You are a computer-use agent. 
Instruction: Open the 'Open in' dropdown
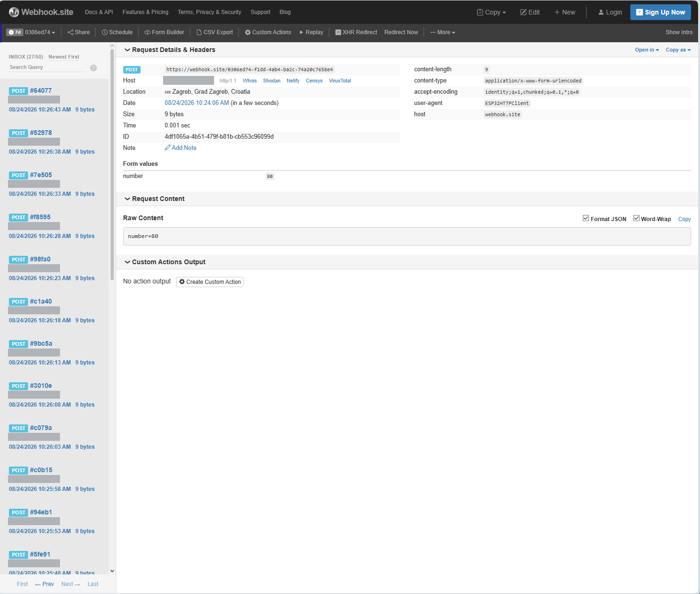(647, 50)
